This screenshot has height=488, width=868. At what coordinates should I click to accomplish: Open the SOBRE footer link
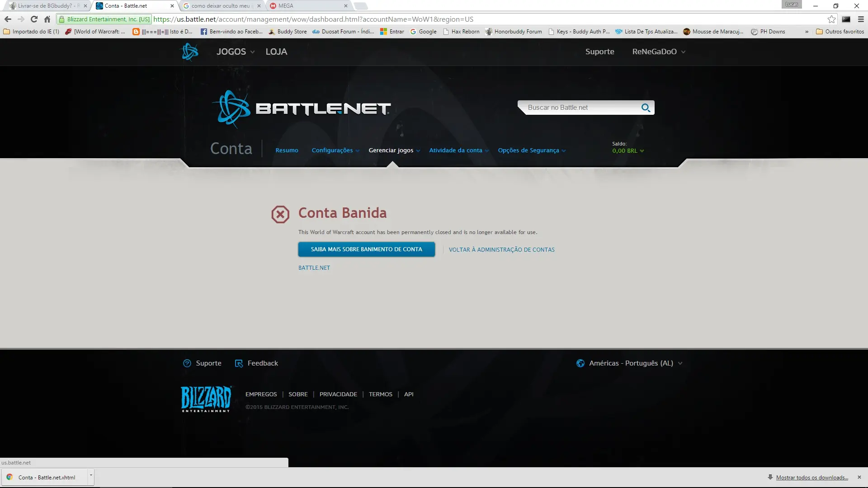[x=298, y=394]
